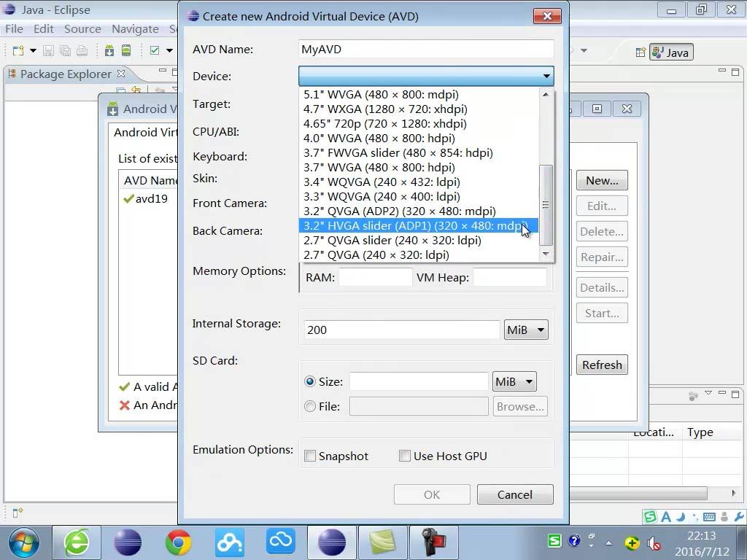Choose 3.4" WQVGA (240 × 432) device

(418, 182)
